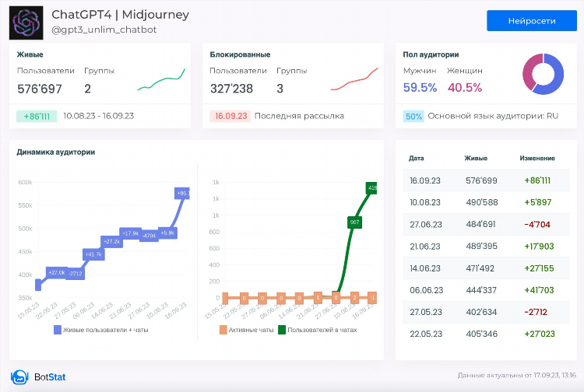Click the Изменение column header

pyautogui.click(x=537, y=158)
